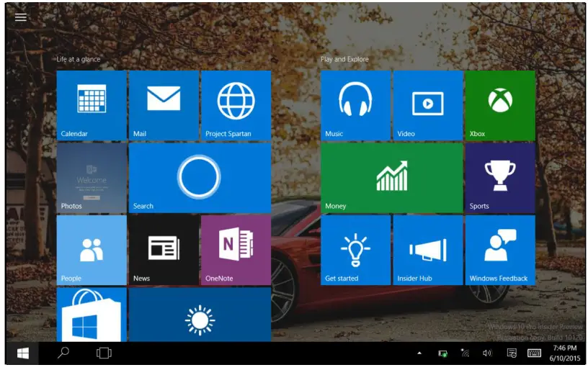
Task: Open the Store shopping bag tile
Action: coord(92,315)
